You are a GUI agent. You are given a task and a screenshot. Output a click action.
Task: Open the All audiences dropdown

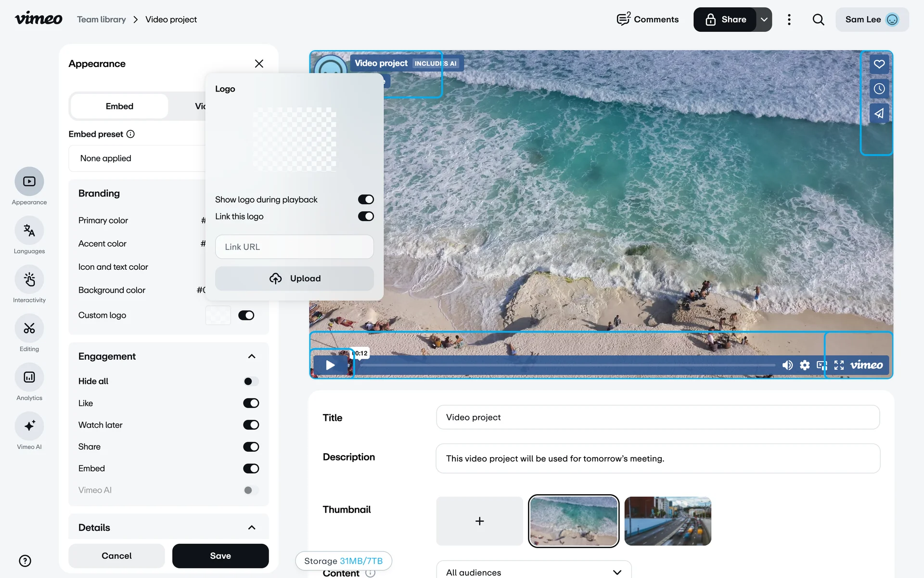(x=533, y=572)
